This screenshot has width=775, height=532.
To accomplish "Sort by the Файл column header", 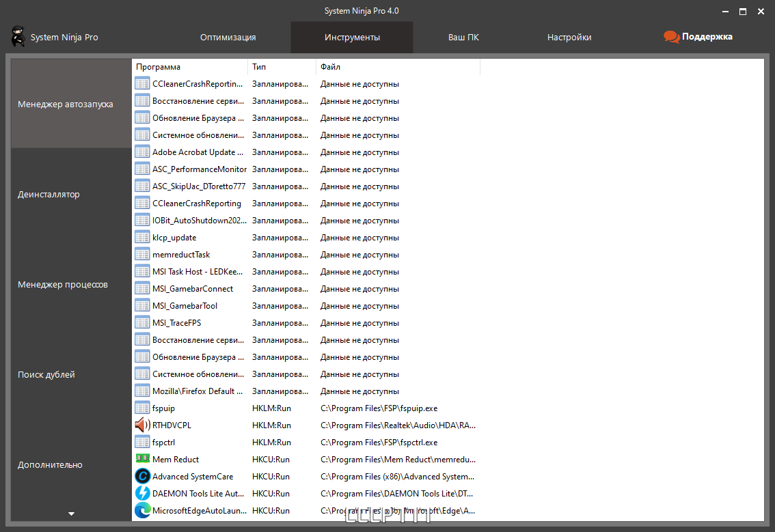I will (x=398, y=67).
